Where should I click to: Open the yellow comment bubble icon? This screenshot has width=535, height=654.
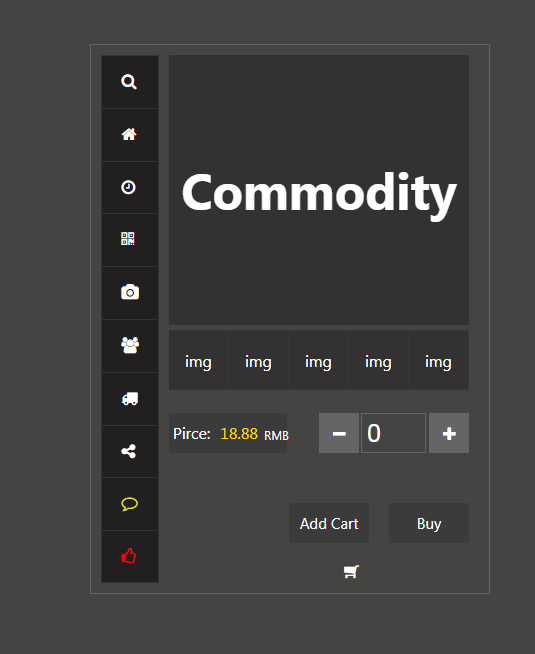(x=130, y=504)
